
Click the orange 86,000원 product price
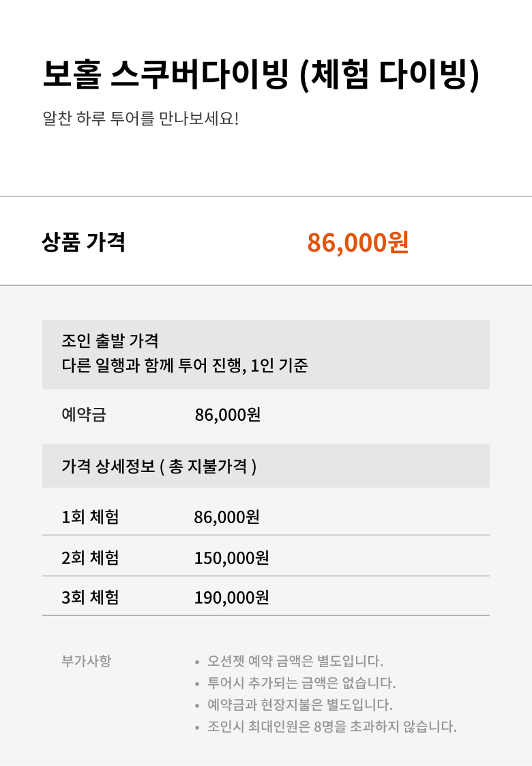click(x=357, y=242)
